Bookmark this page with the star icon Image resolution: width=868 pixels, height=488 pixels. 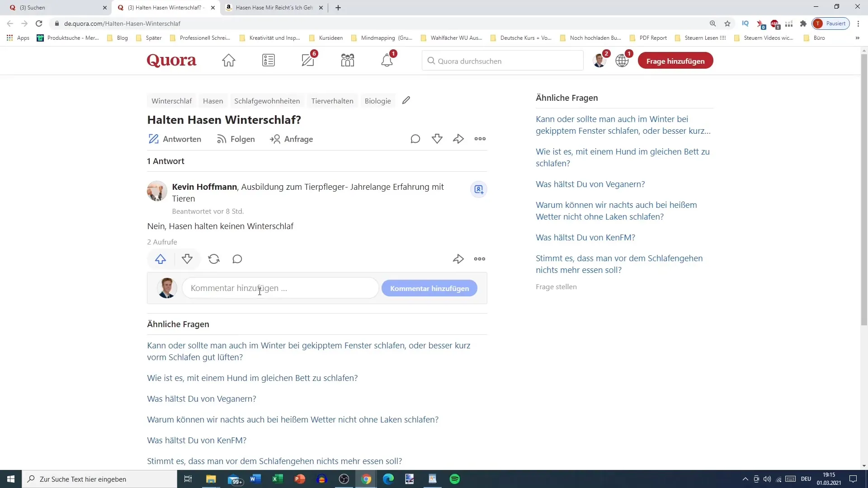pyautogui.click(x=727, y=23)
